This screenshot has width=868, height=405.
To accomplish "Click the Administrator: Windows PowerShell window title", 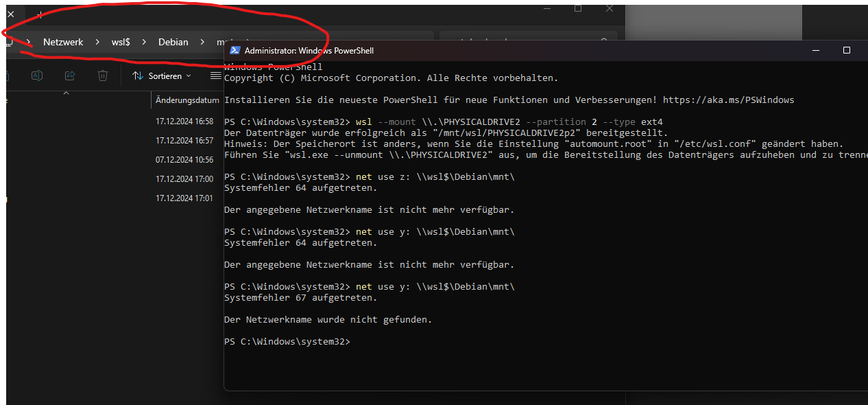I will [309, 51].
